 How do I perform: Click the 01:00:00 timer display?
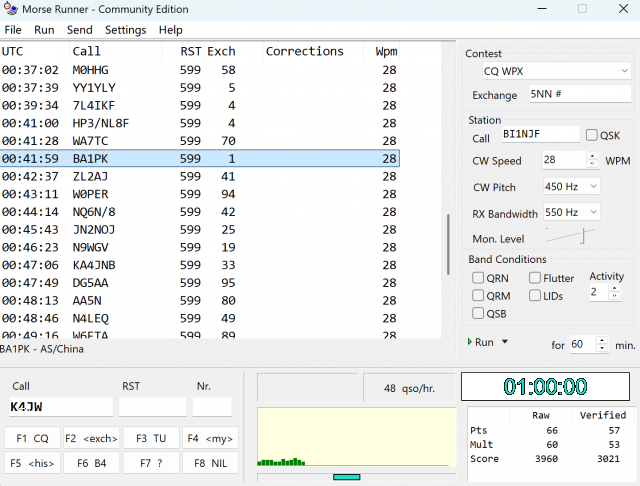(x=545, y=386)
